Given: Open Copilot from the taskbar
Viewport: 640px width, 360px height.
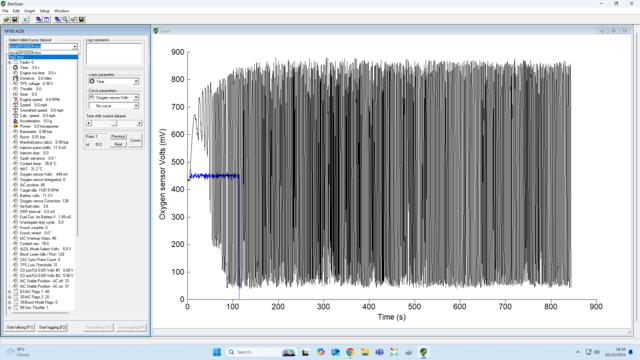Looking at the screenshot, I should pos(321,352).
